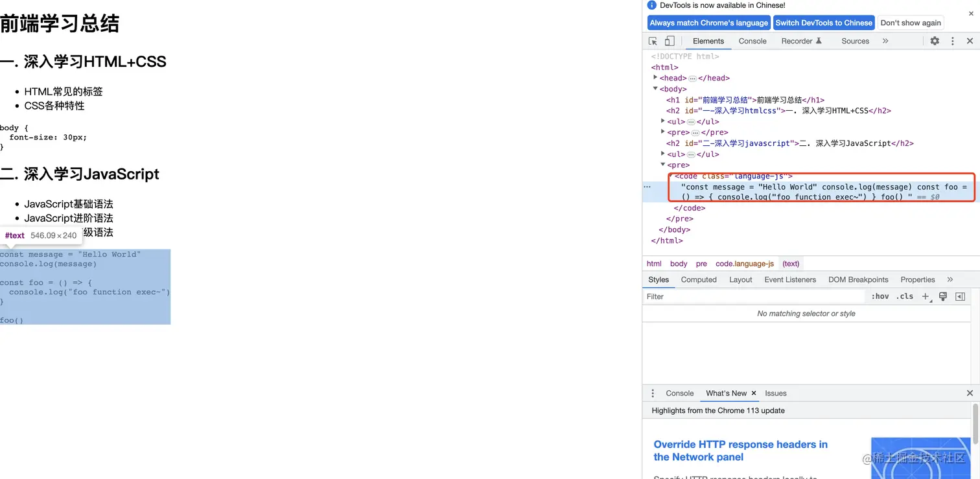
Task: Click the Don't show again button
Action: [x=911, y=23]
